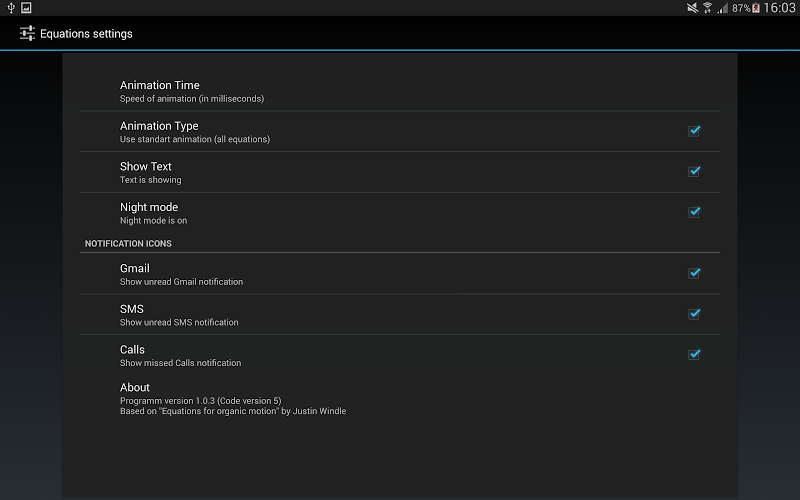Uncheck the Animation Type checkbox
The width and height of the screenshot is (800, 500).
click(x=694, y=131)
